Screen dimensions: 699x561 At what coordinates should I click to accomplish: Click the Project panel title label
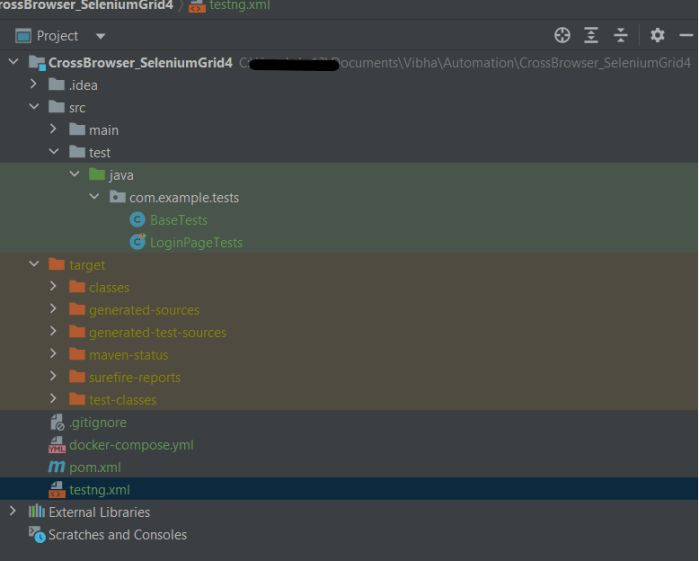[x=58, y=36]
